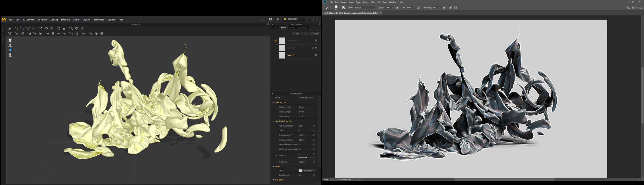This screenshot has height=185, width=644.
Task: Click the Marvelous Designer help question mark icon
Action: pyautogui.click(x=270, y=19)
